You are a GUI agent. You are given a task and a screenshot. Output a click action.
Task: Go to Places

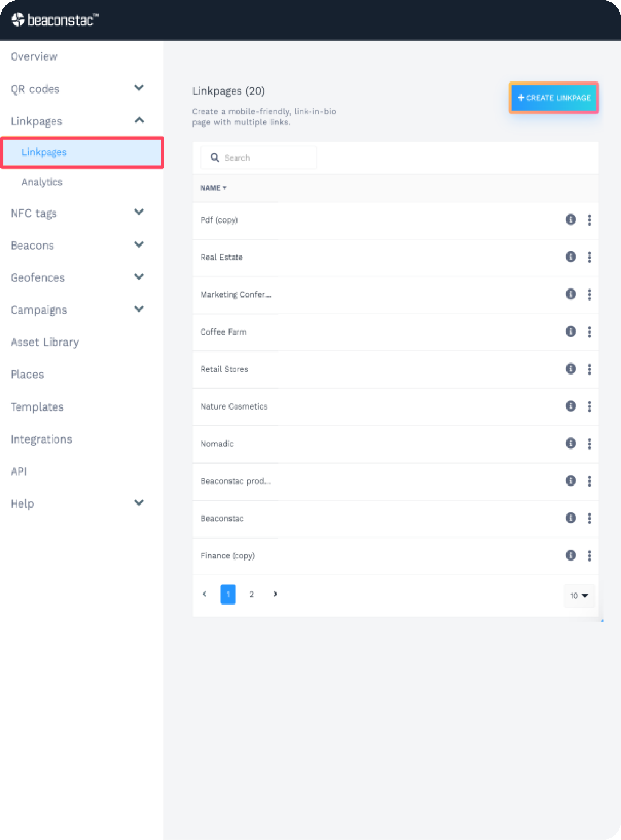(27, 375)
